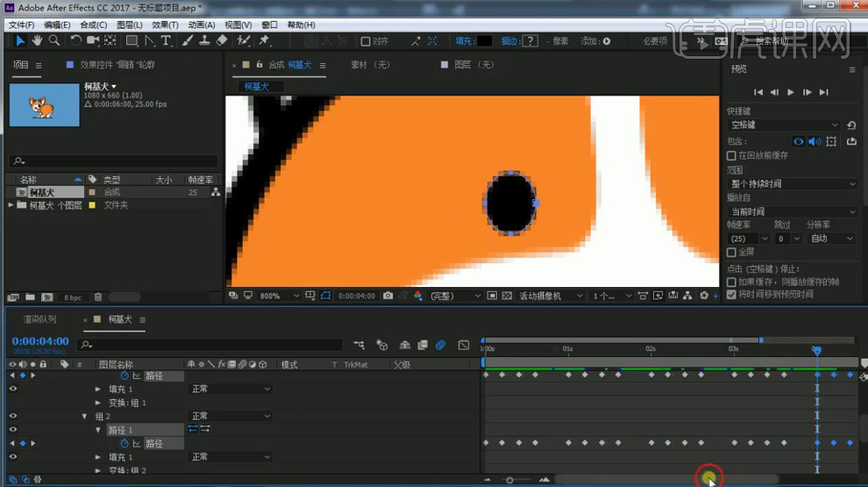Open the Effect (T) menu
This screenshot has width=868, height=487.
[165, 25]
